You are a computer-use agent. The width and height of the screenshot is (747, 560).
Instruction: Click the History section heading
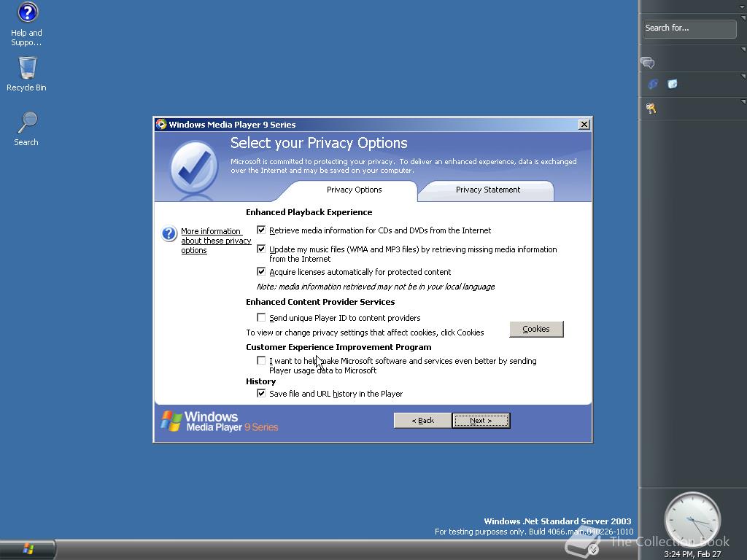pyautogui.click(x=260, y=381)
